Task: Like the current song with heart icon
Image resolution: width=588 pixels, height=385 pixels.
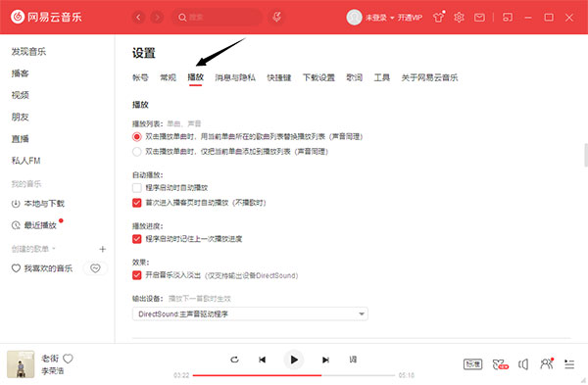Action: point(68,359)
